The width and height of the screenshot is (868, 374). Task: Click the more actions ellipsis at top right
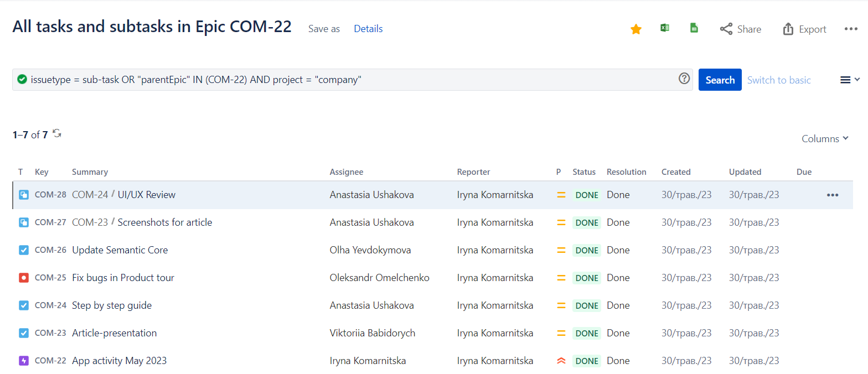click(851, 29)
